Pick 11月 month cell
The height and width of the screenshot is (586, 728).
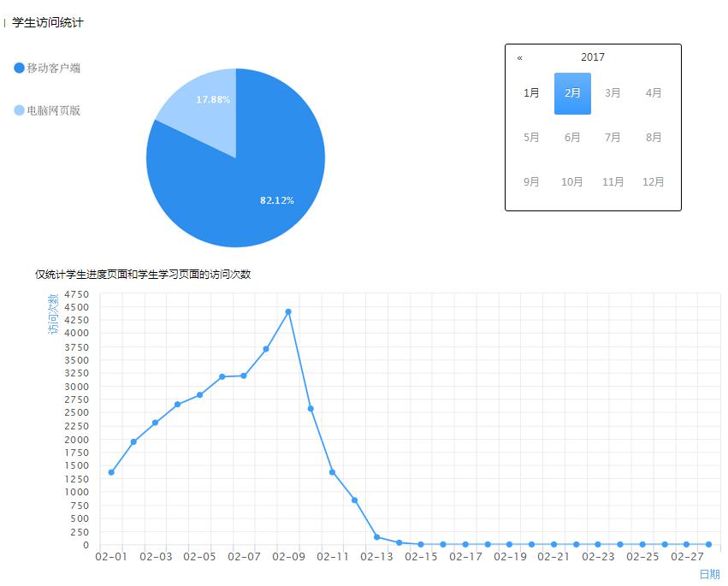point(613,181)
